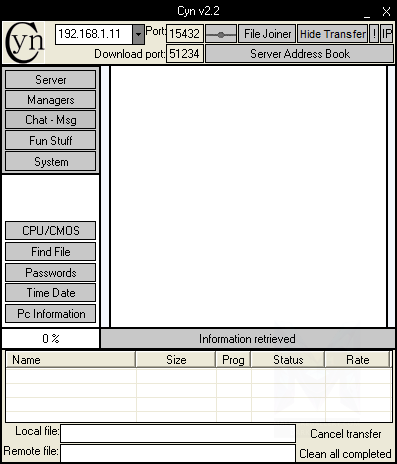397x464 pixels.
Task: Click the Information retrieved status bar
Action: point(247,339)
